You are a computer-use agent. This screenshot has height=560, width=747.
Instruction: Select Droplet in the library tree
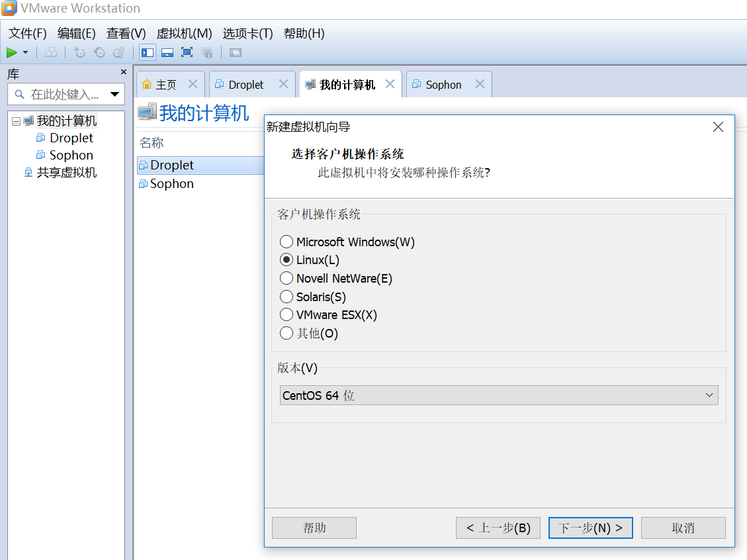click(x=71, y=138)
